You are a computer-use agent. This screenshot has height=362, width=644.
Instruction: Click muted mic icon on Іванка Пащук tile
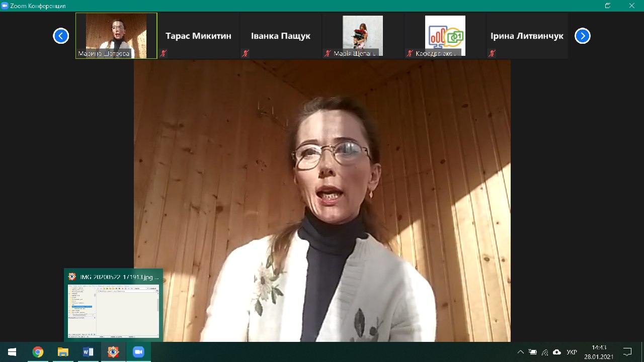point(246,53)
